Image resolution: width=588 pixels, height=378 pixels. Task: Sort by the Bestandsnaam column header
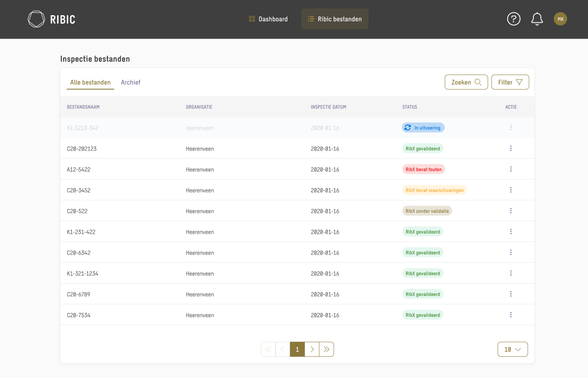[x=83, y=107]
